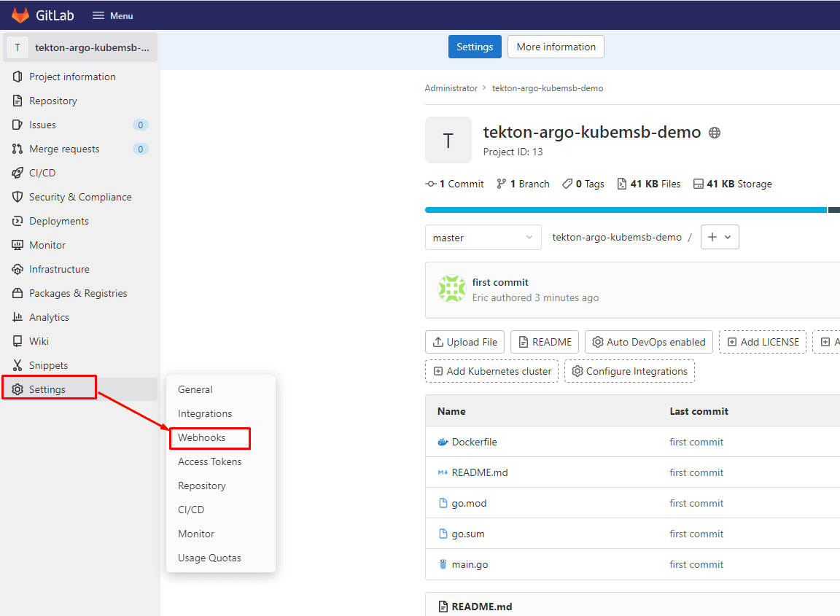
Task: Click the project avatar letter T
Action: (x=448, y=140)
